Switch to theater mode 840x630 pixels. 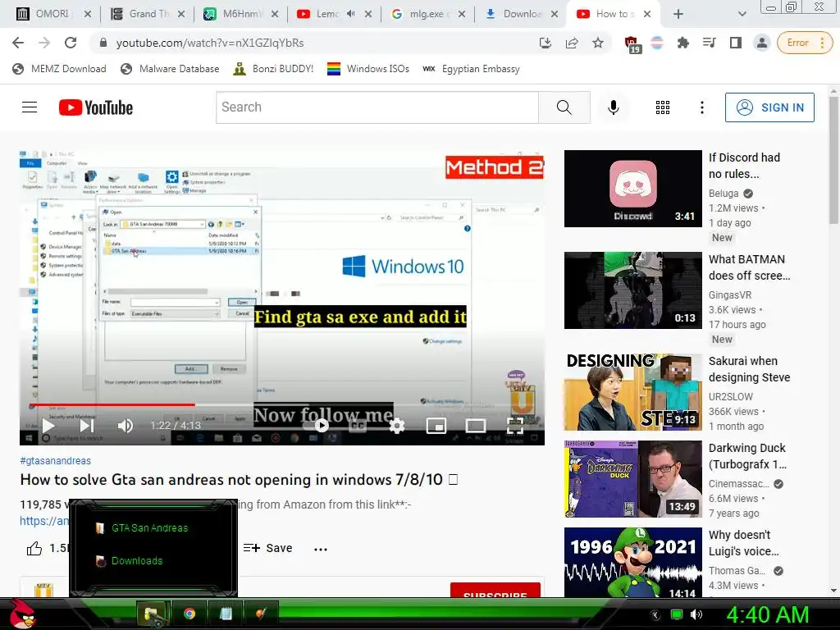point(475,426)
